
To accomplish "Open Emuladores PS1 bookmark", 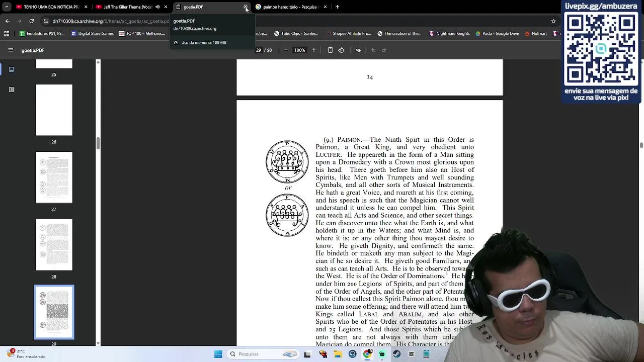I will (42, 34).
